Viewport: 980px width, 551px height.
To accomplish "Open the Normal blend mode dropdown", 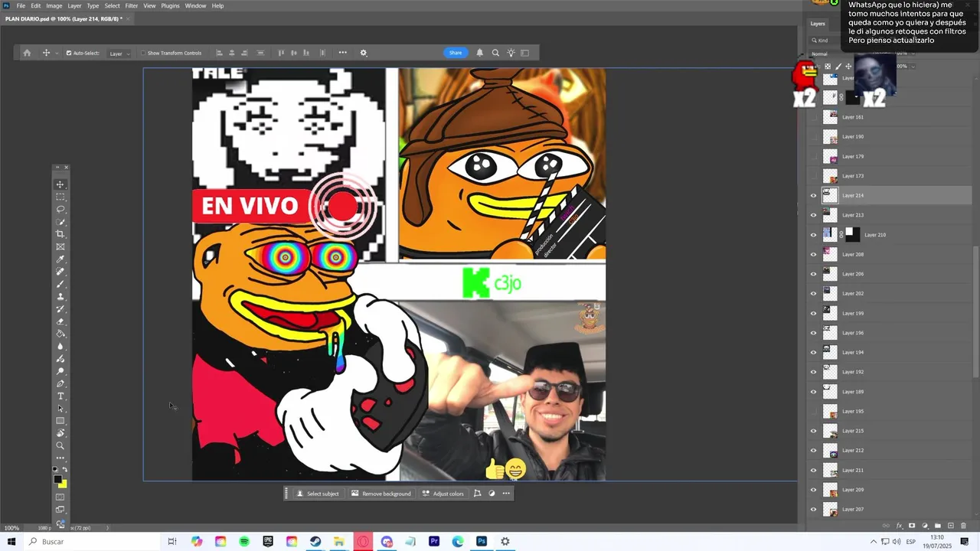I will [828, 54].
